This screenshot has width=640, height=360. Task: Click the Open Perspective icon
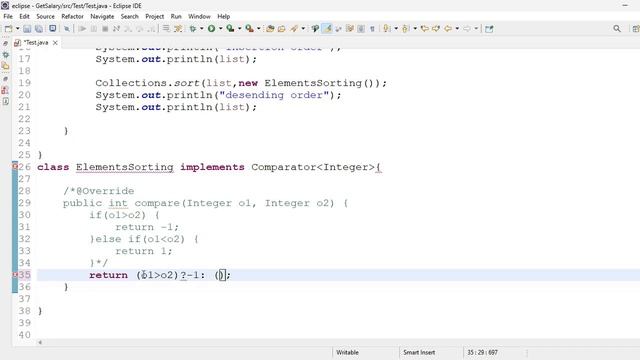point(636,29)
